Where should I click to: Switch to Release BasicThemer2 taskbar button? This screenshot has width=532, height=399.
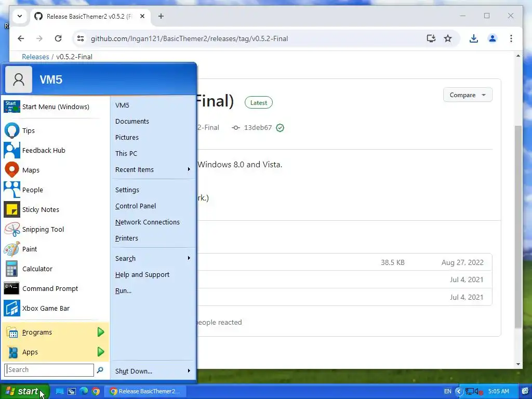point(146,391)
